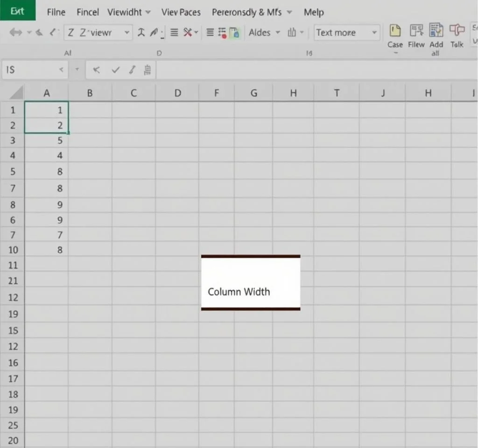Click the Talk speech bubble icon
This screenshot has height=448, width=478.
click(x=457, y=31)
